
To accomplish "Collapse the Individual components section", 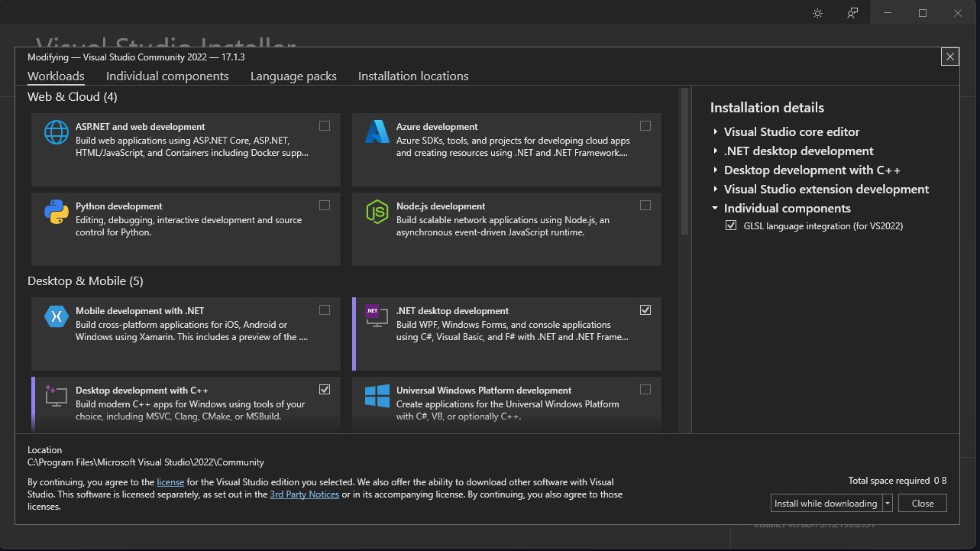I will (715, 208).
